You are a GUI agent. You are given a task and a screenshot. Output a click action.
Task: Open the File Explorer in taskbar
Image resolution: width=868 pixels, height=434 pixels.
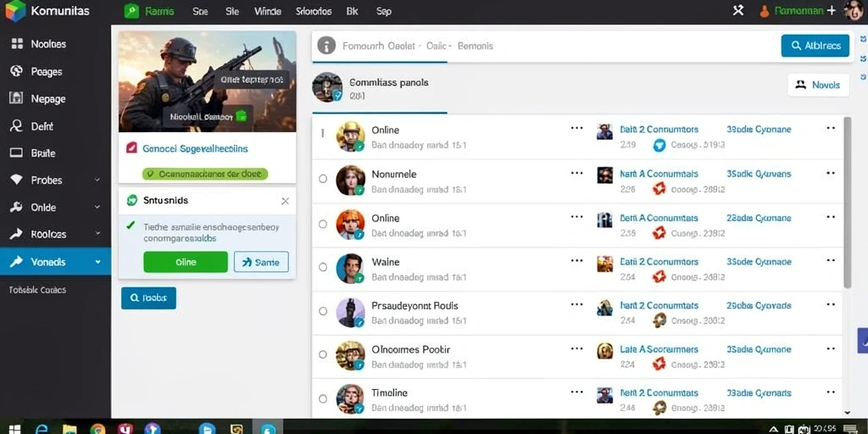[x=70, y=428]
